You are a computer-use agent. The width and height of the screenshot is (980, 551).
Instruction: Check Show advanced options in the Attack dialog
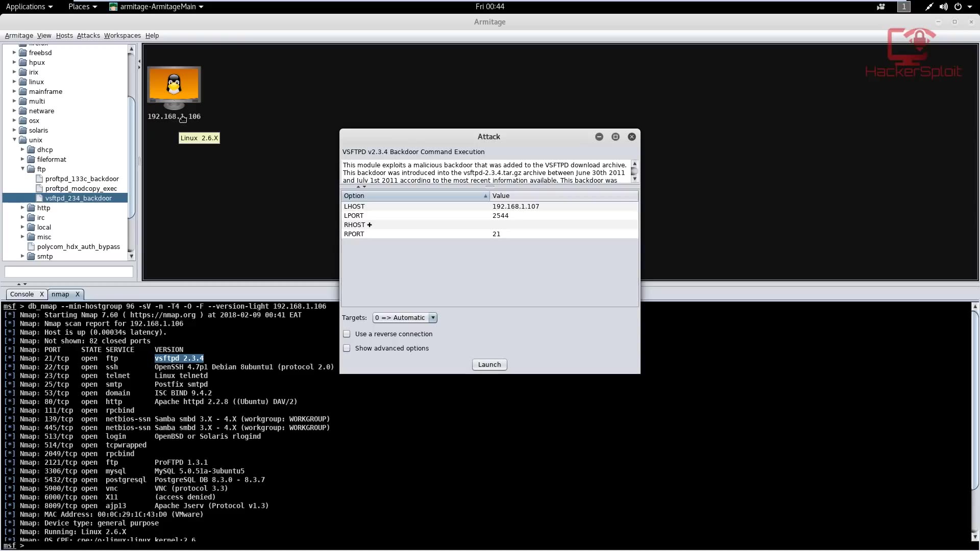[x=347, y=348]
